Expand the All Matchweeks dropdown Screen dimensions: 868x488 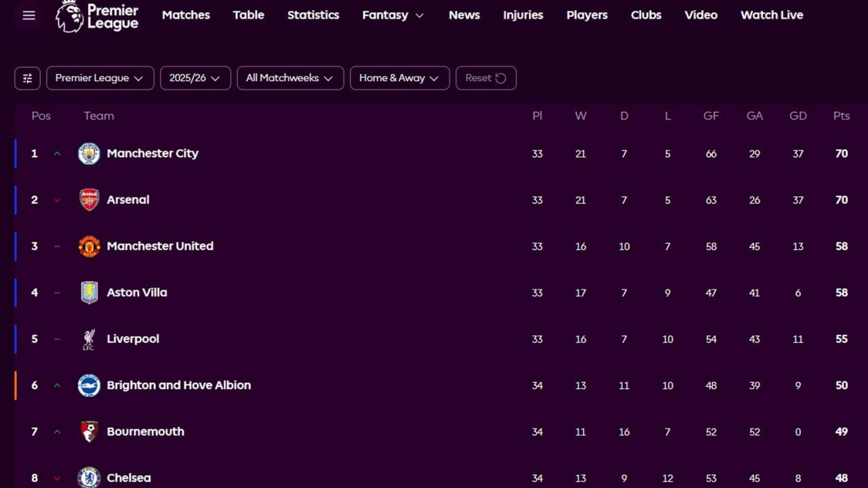pyautogui.click(x=290, y=78)
